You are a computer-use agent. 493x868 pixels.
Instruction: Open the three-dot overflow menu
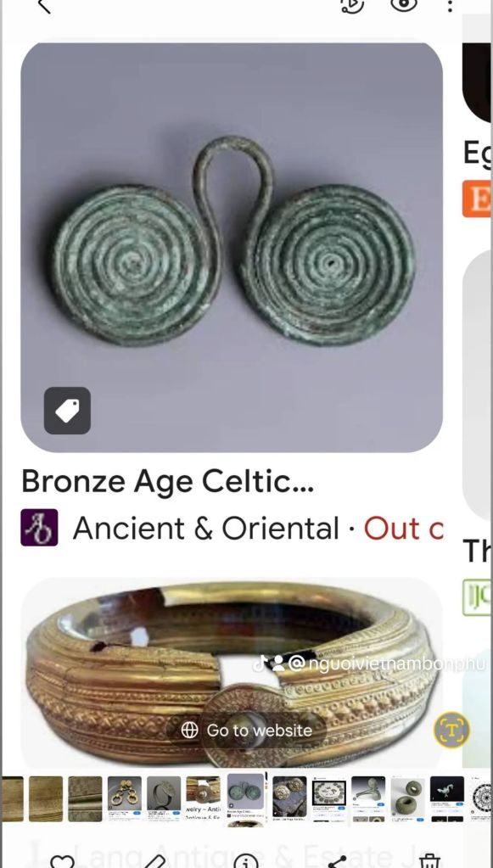(450, 6)
